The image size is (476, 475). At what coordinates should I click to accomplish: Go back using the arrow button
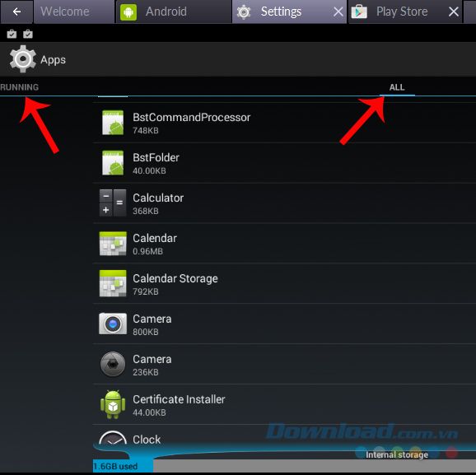(x=16, y=12)
